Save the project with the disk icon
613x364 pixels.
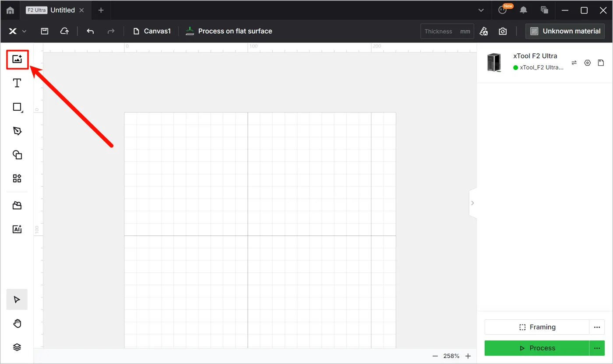(x=44, y=31)
